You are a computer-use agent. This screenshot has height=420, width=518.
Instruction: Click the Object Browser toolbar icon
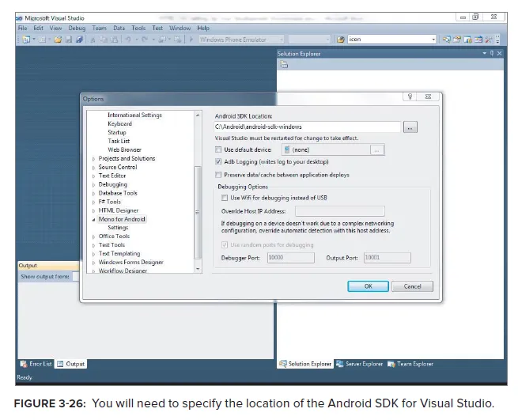pos(467,40)
